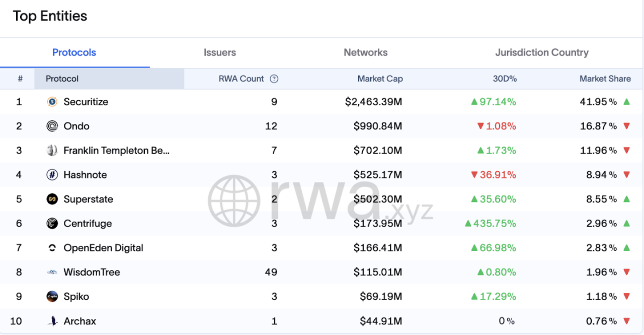This screenshot has width=644, height=335.
Task: Click the 66.98% 30-day change value
Action: (494, 248)
